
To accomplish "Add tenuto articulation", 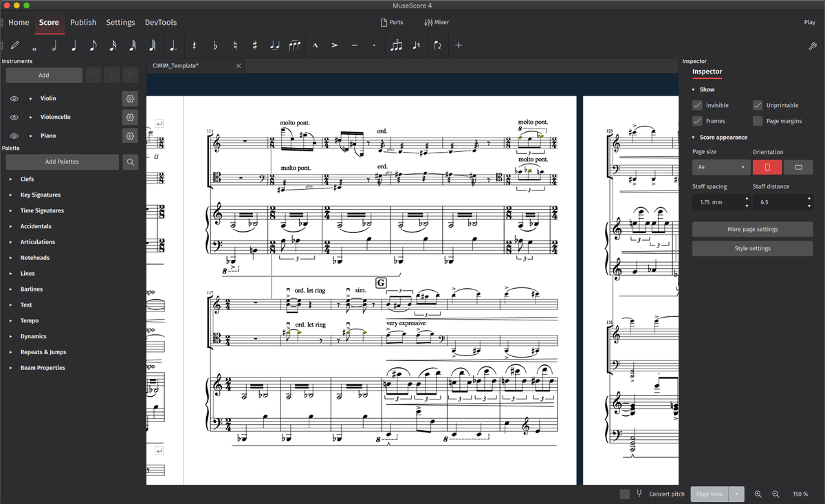I will 355,45.
